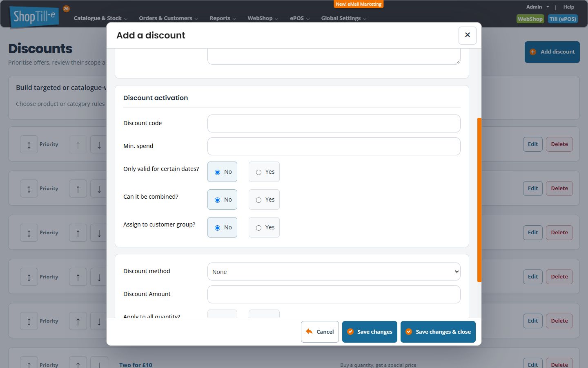Open the Global Settings menu
This screenshot has height=368, width=588.
point(343,18)
